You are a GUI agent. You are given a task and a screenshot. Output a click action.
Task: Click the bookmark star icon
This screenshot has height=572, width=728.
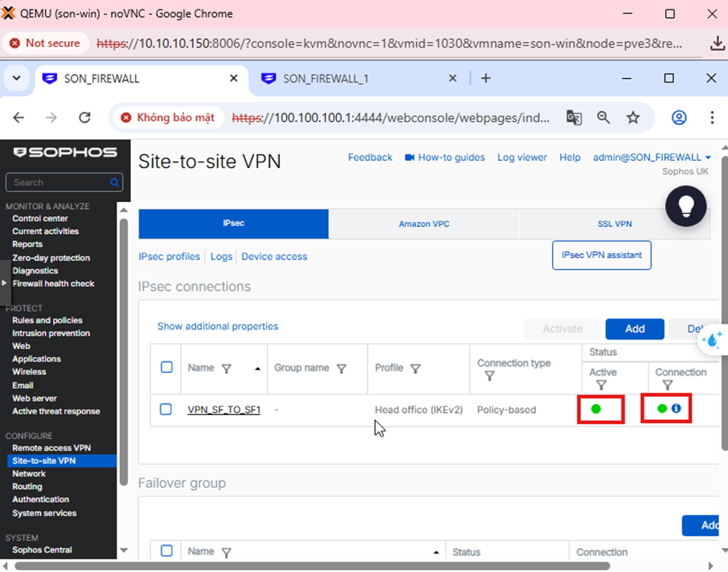pos(633,118)
